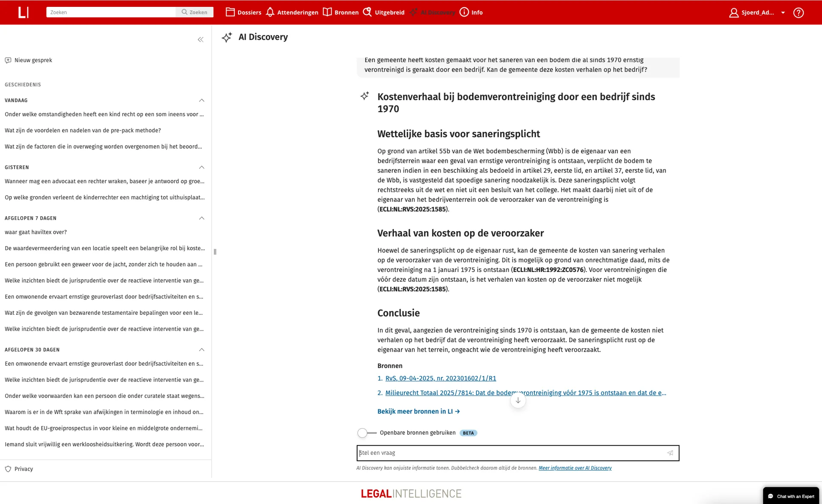
Task: Open Sjoerd_Ad... account name menu
Action: (757, 12)
